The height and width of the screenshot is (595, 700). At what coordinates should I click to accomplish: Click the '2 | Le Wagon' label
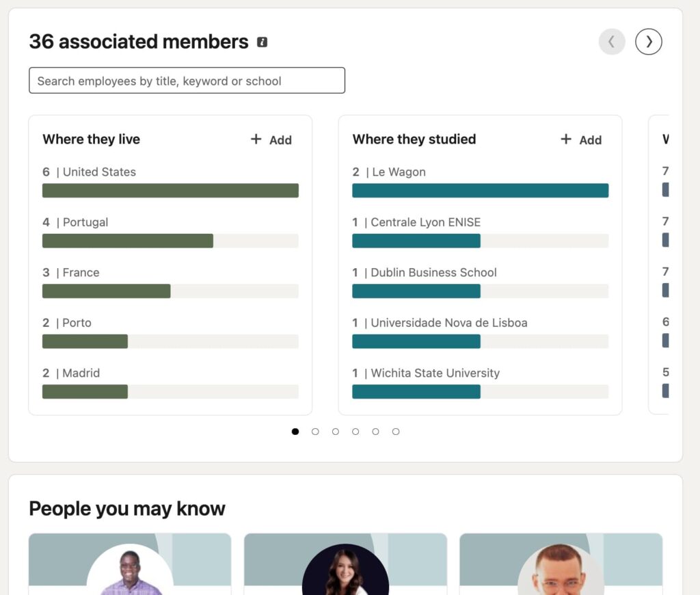[389, 172]
